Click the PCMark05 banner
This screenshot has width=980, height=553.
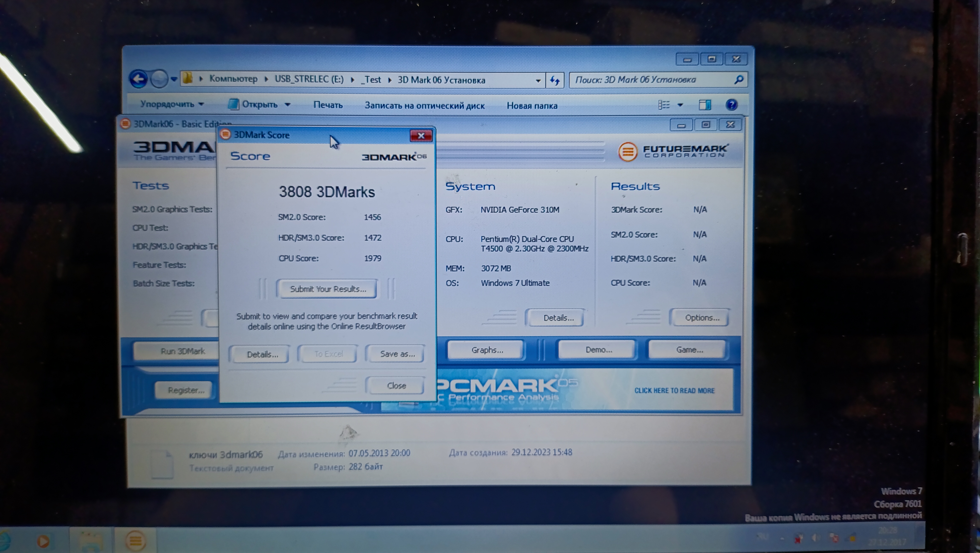557,390
